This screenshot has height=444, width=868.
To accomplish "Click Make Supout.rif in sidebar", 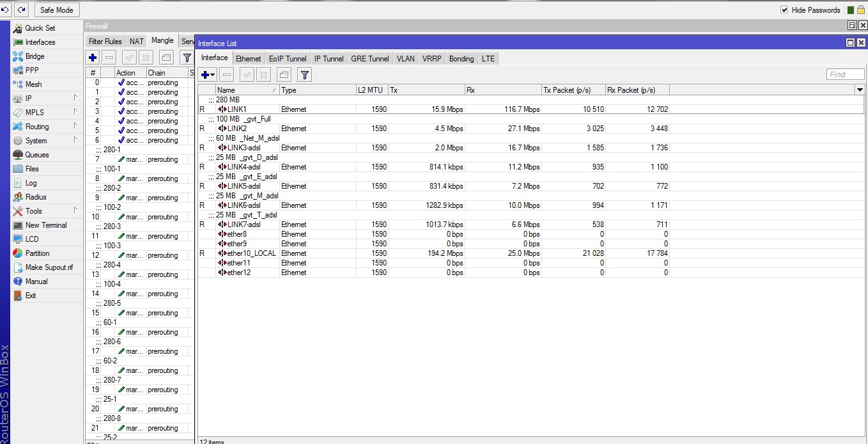I will click(49, 267).
